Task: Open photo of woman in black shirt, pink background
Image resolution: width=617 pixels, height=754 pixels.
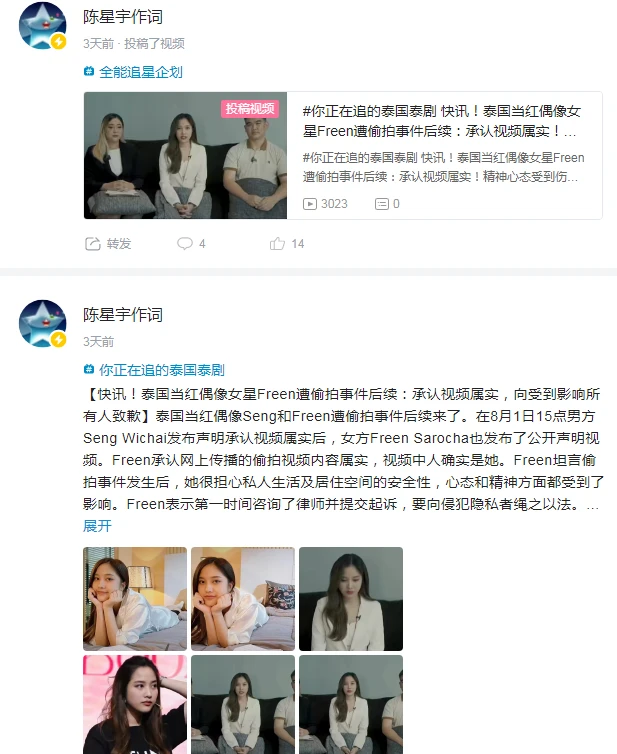Action: coord(135,704)
